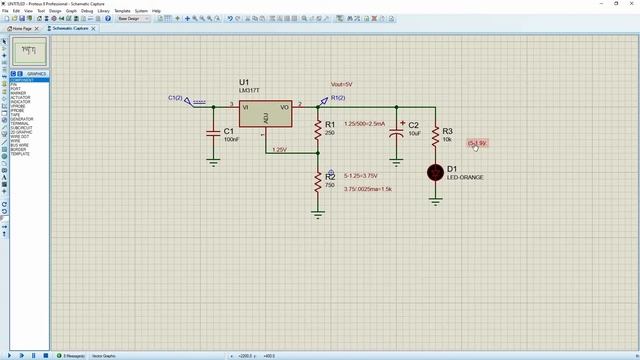Image resolution: width=640 pixels, height=360 pixels.
Task: Click the Paste from clipboard icon
Action: point(262,18)
